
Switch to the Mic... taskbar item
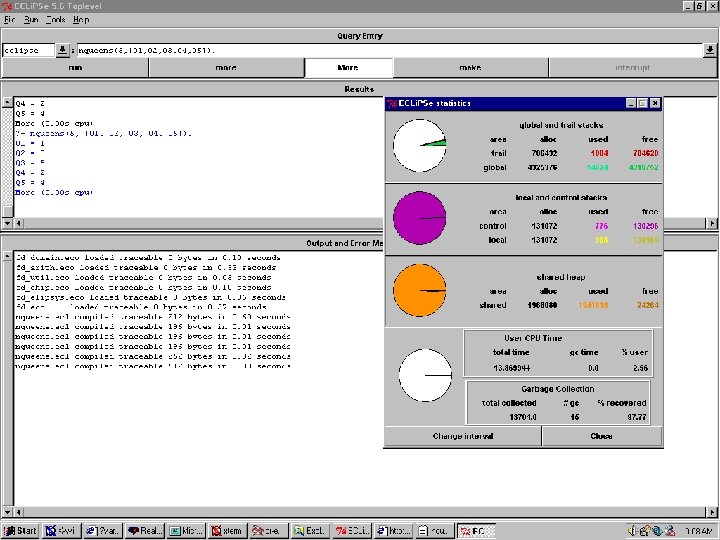coord(186,531)
